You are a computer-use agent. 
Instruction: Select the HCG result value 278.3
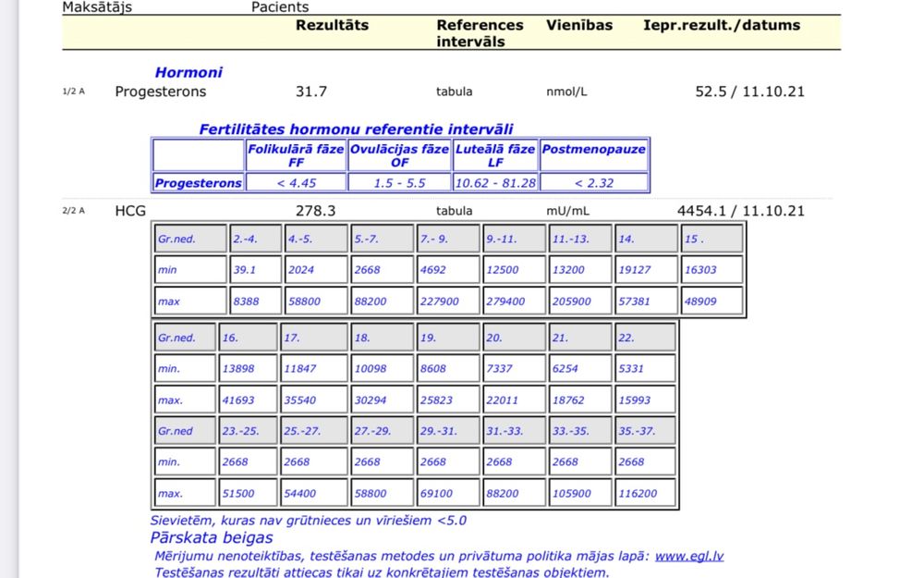tap(315, 211)
